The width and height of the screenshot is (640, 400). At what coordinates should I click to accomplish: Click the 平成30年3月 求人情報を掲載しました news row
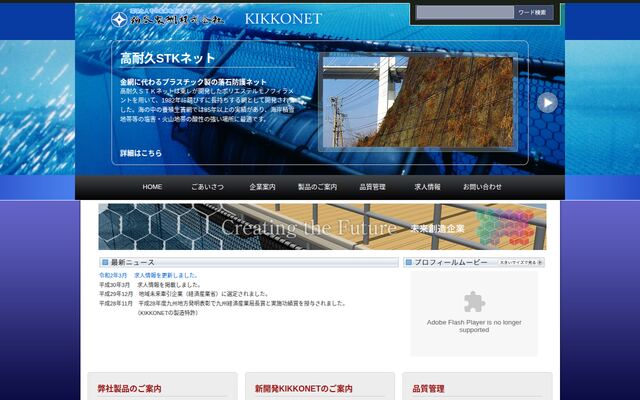coord(150,285)
